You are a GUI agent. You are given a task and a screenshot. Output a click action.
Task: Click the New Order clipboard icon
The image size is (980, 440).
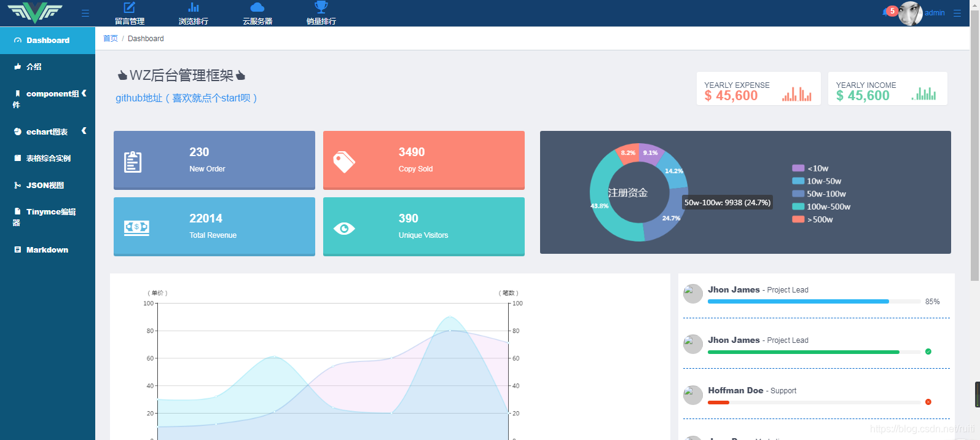(x=133, y=162)
